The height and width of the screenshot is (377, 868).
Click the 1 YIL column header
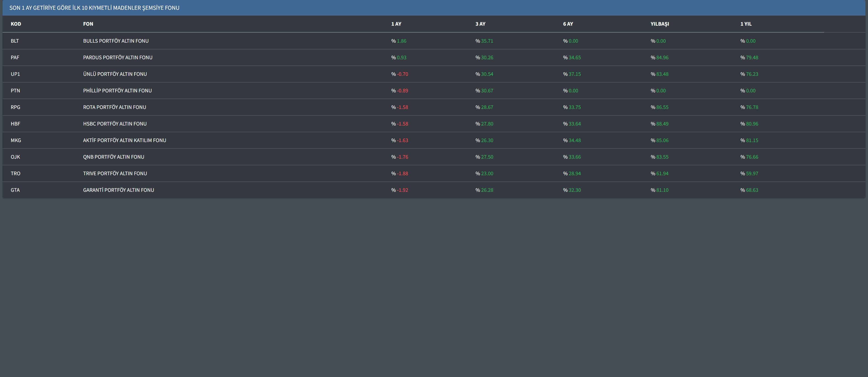click(x=746, y=24)
